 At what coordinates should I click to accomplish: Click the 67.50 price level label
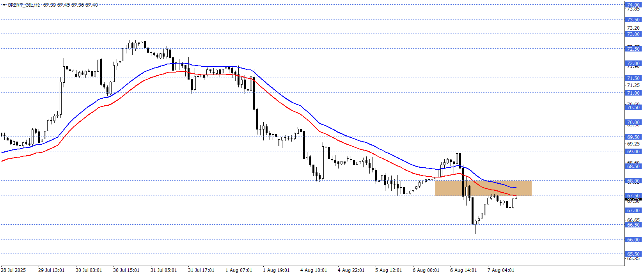pyautogui.click(x=633, y=195)
